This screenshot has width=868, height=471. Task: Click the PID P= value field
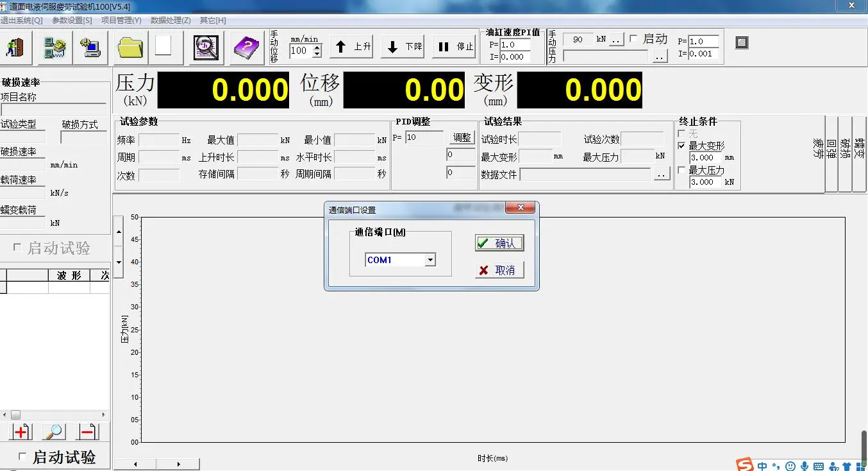tap(424, 137)
